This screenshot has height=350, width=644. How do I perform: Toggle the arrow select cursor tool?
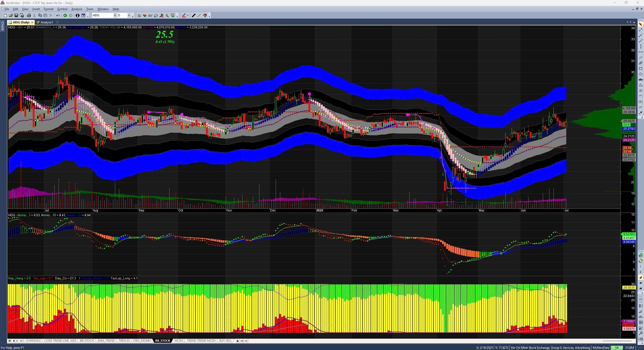pyautogui.click(x=640, y=24)
